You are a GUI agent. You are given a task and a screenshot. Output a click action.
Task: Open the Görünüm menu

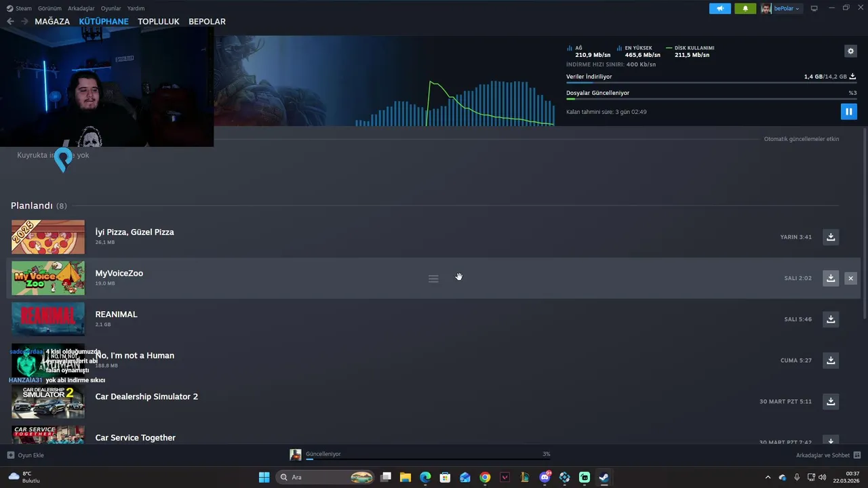tap(50, 8)
